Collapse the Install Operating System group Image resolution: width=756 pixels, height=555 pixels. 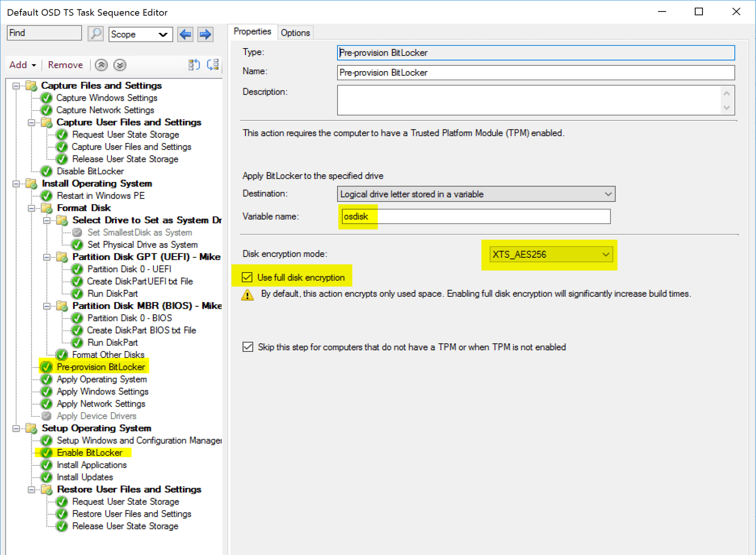(16, 184)
